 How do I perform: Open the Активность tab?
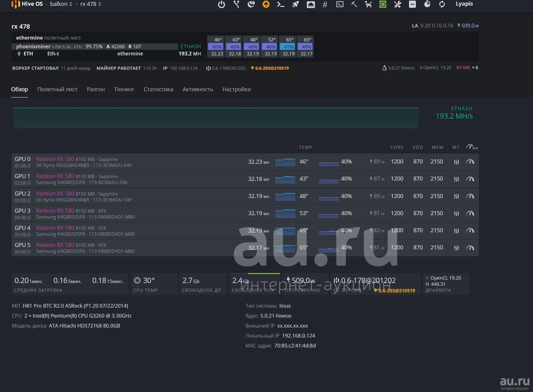tap(198, 89)
